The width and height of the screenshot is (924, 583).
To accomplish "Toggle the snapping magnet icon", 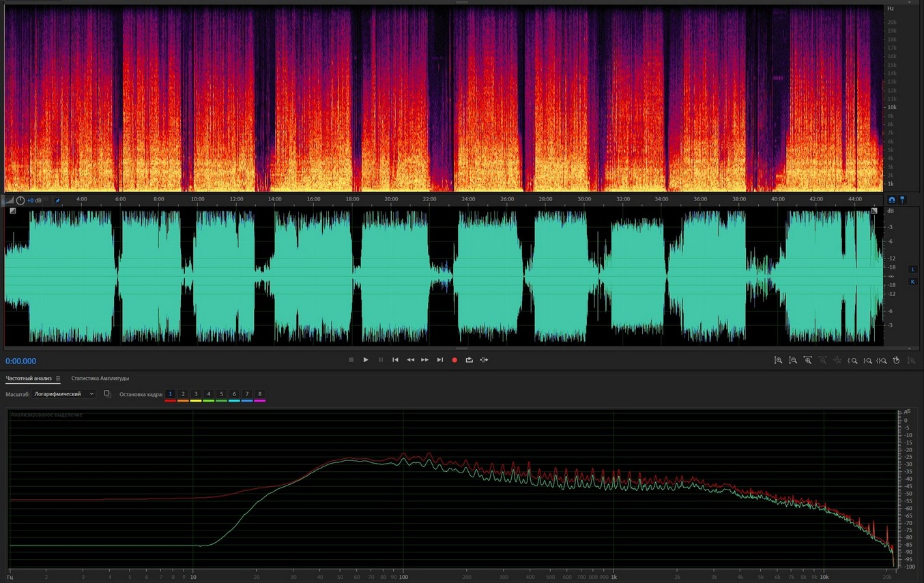I will point(891,200).
